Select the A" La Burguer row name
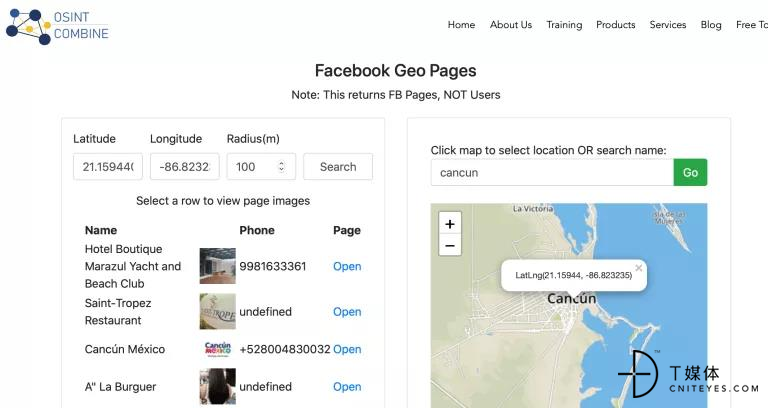768x408 pixels. click(120, 386)
